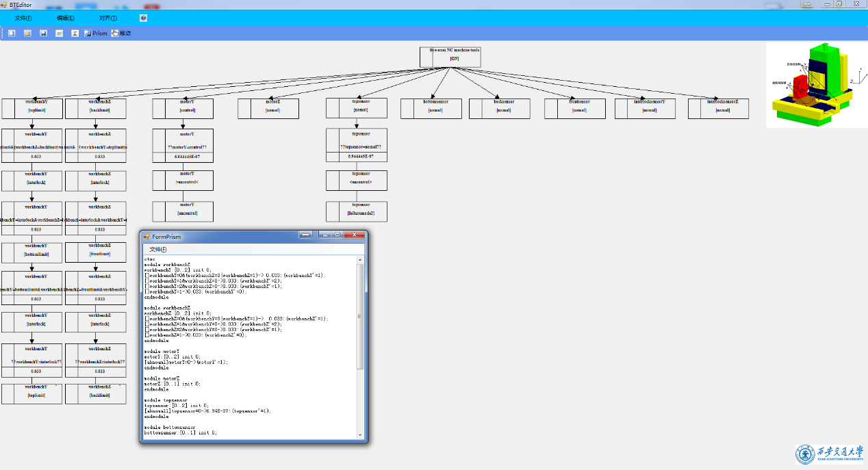Click the Open folder toolbar icon
Image resolution: width=868 pixels, height=470 pixels.
[27, 33]
